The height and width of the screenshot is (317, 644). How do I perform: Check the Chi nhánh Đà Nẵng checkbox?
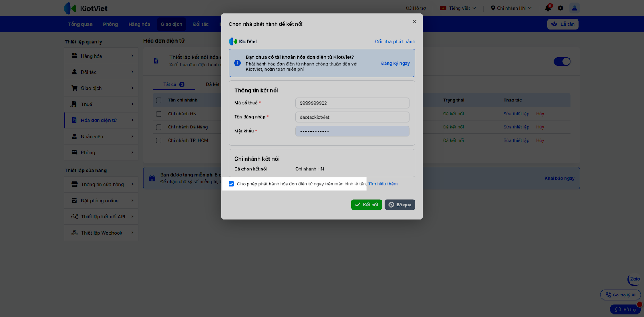click(159, 127)
